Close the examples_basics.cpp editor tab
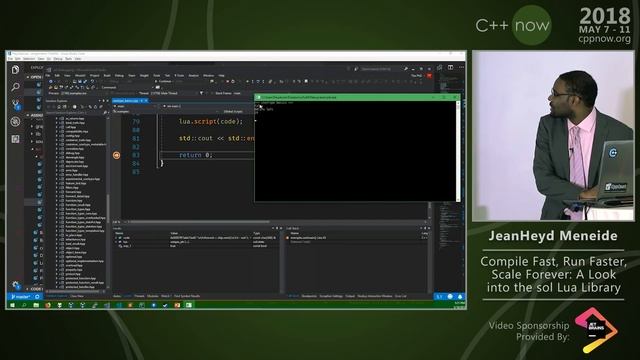The image size is (640, 360). [146, 101]
